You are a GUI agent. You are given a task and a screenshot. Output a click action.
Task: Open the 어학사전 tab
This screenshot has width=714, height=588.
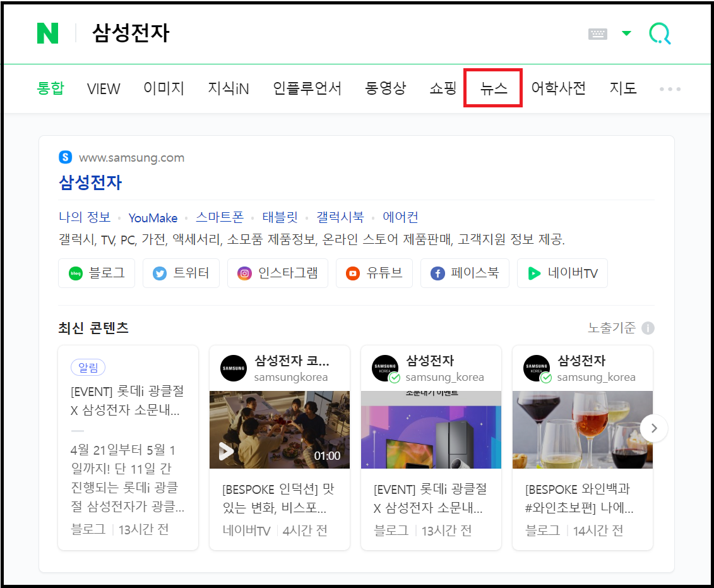click(x=559, y=88)
